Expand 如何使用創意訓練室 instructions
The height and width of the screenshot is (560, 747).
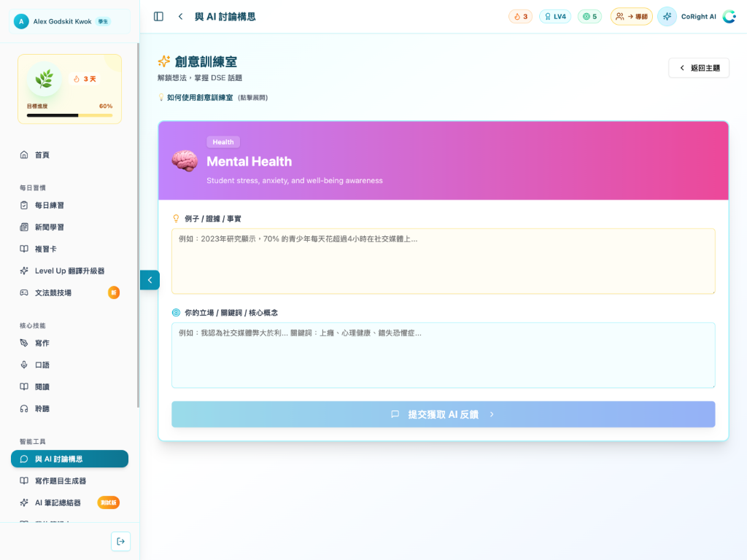(213, 98)
